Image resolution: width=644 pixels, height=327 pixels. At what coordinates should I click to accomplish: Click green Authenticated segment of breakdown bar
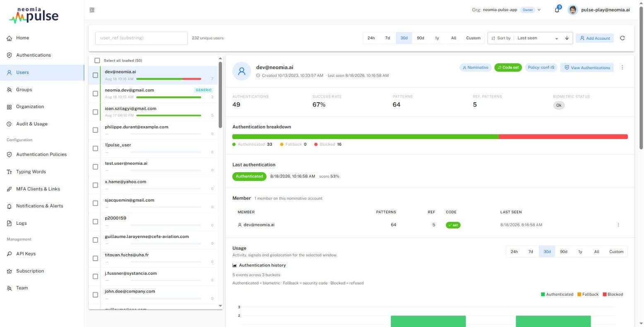pyautogui.click(x=365, y=137)
